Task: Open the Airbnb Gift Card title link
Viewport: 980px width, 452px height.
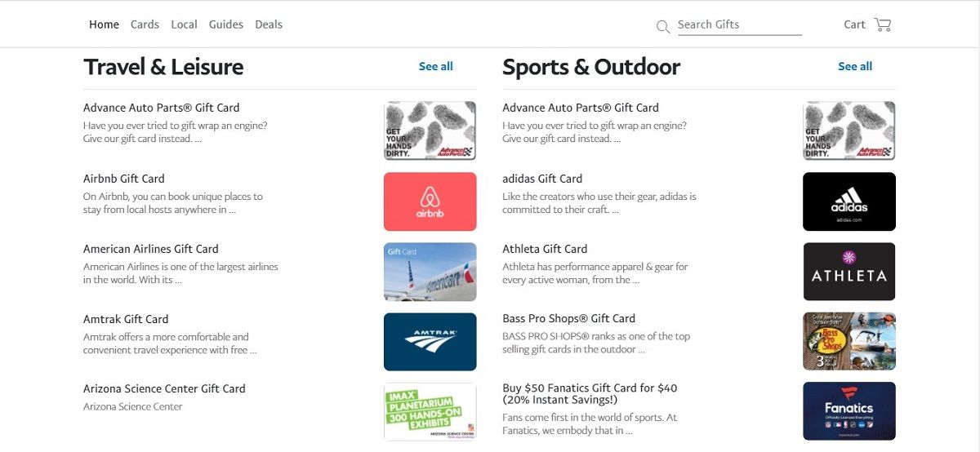Action: pyautogui.click(x=124, y=179)
